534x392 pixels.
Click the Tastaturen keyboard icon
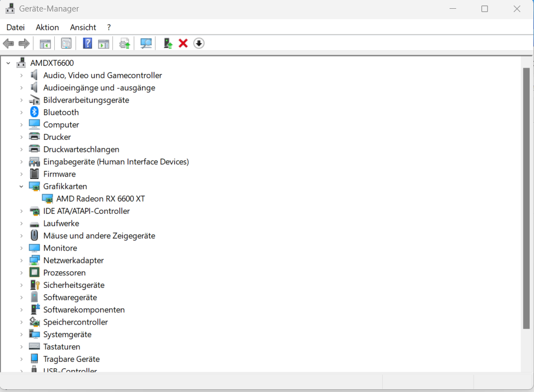click(x=35, y=346)
